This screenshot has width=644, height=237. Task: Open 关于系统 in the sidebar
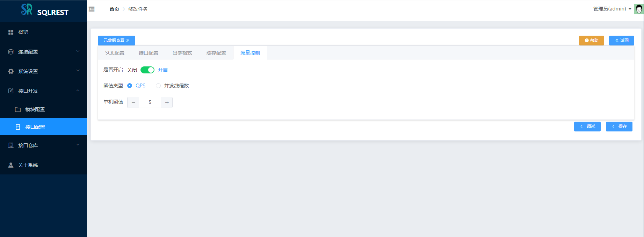pyautogui.click(x=43, y=165)
